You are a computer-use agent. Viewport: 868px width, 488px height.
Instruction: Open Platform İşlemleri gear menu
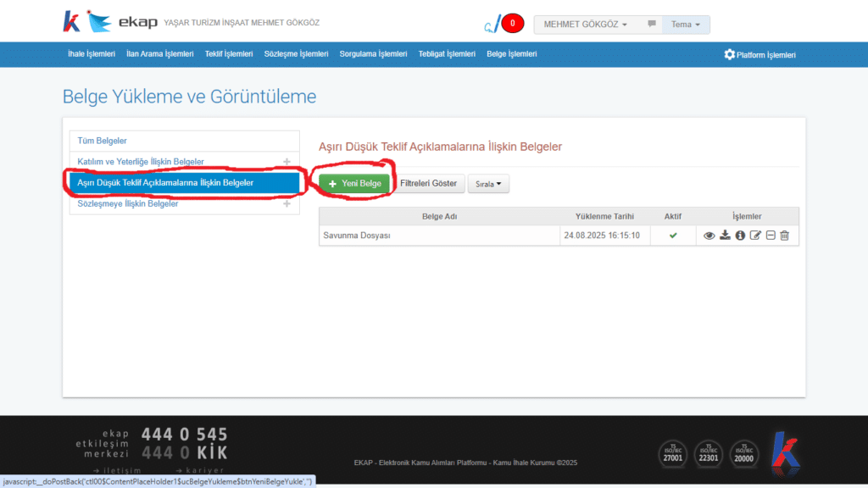(x=760, y=53)
